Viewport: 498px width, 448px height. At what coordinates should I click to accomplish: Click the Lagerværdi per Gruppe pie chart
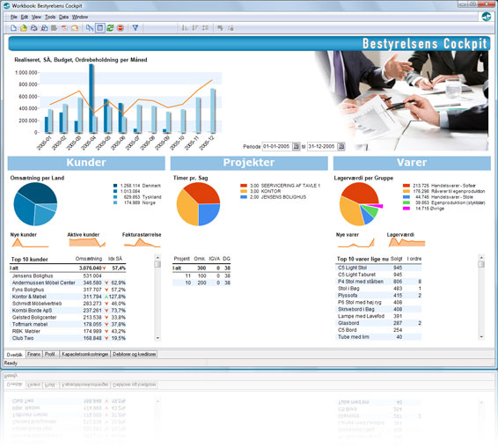tap(361, 204)
